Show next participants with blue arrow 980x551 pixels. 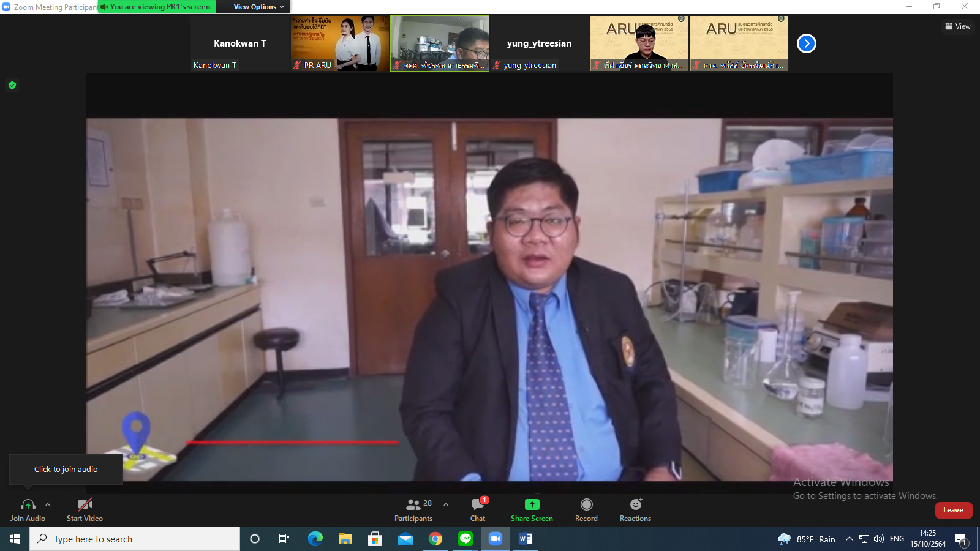(x=807, y=43)
